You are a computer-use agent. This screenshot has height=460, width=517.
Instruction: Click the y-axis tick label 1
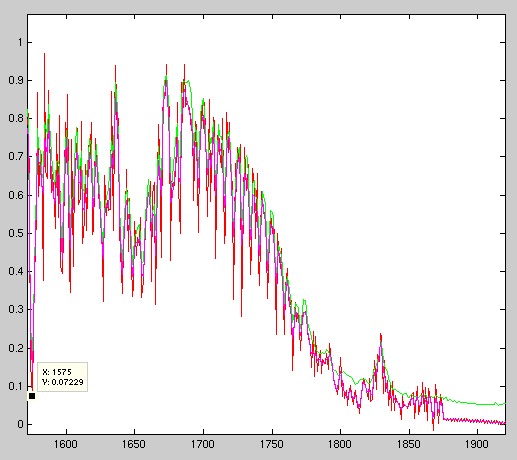[20, 42]
